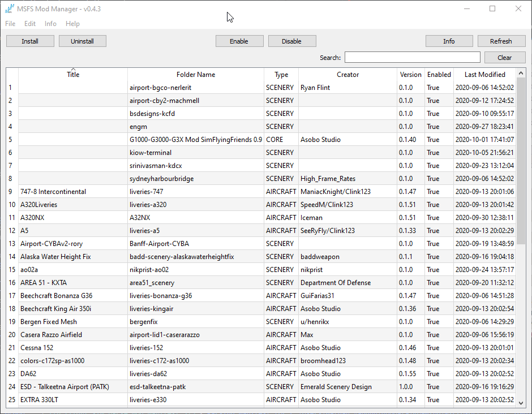The image size is (532, 414).
Task: Click row number 20 header
Action: [12, 334]
